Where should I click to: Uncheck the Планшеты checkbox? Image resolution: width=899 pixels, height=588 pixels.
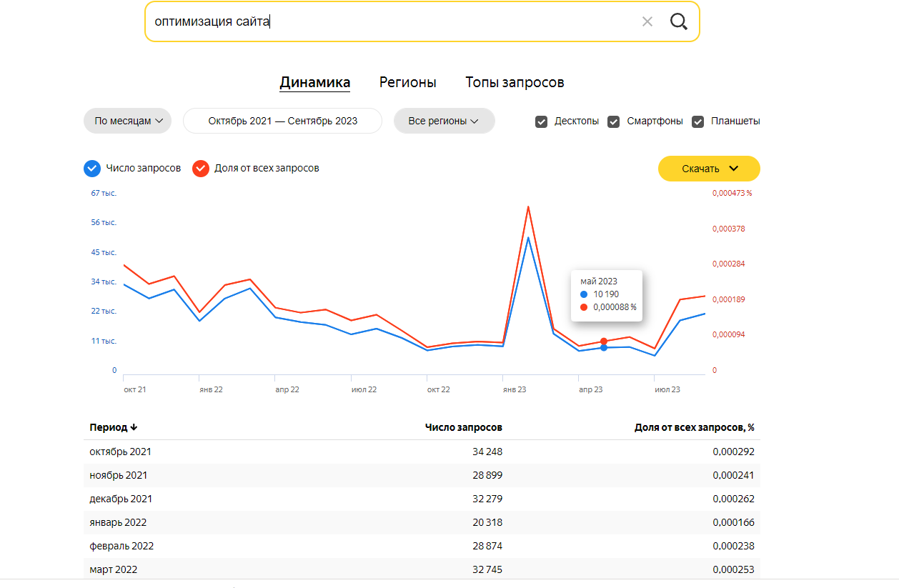[698, 121]
